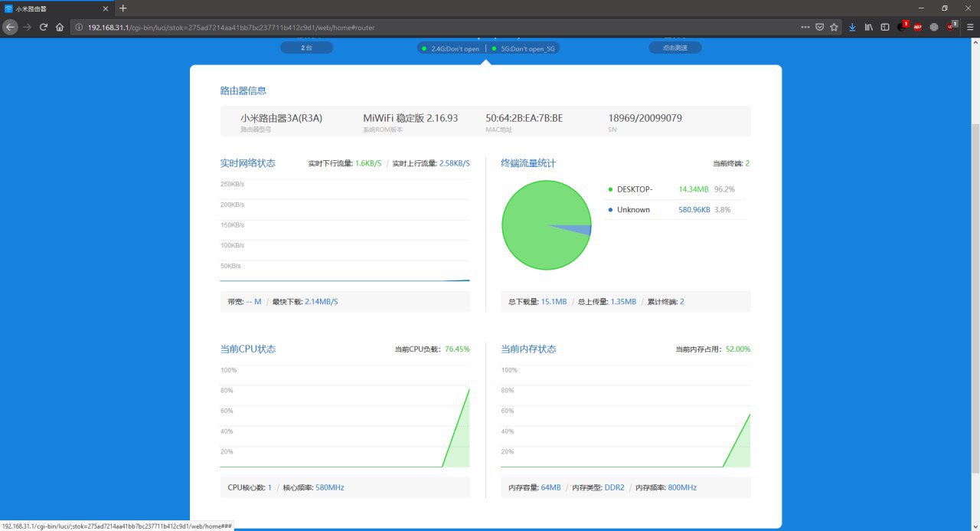Click the page vertical scrollbar
980x531 pixels.
point(976,299)
